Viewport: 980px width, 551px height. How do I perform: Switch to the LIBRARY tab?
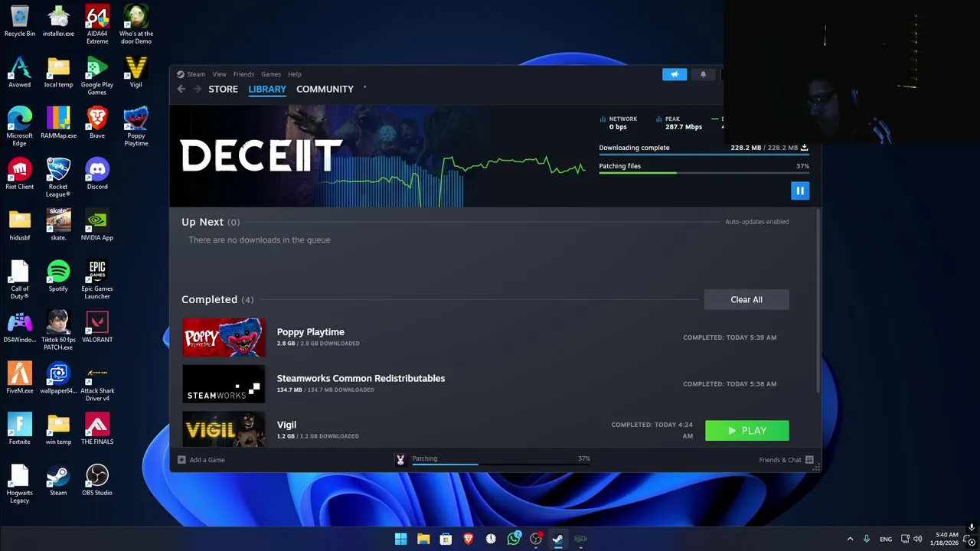[x=267, y=90]
